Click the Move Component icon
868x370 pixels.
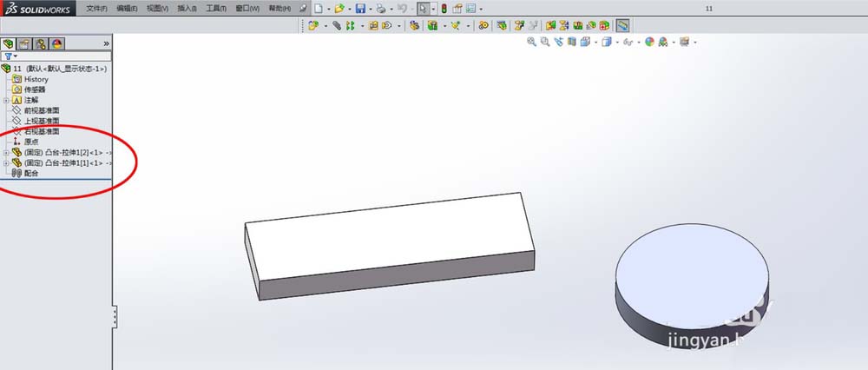pos(387,25)
